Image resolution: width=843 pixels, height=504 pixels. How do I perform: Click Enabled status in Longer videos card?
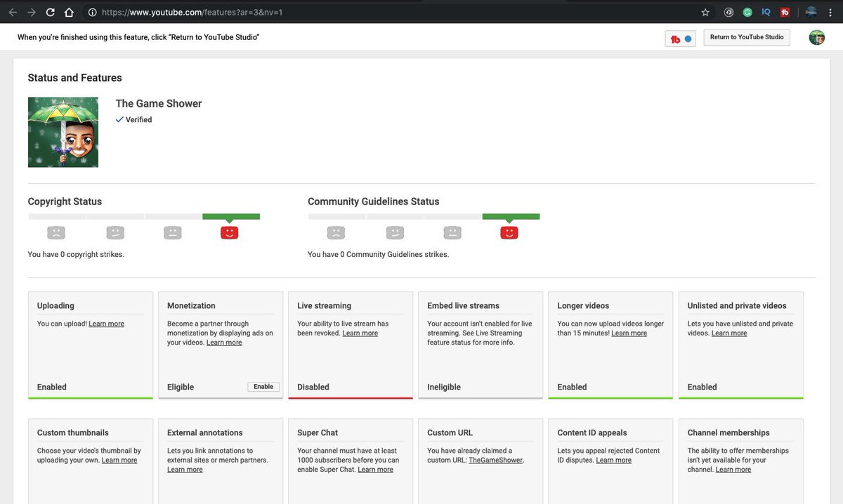pyautogui.click(x=572, y=387)
